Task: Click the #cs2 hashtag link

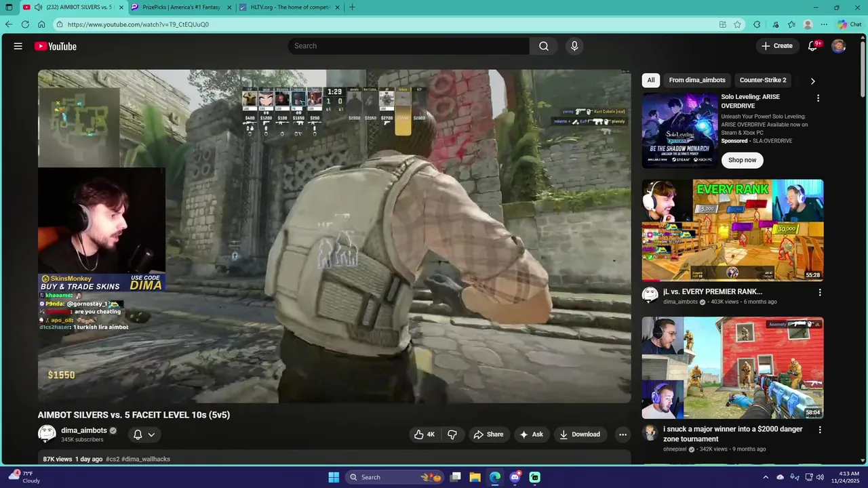Action: pyautogui.click(x=112, y=459)
